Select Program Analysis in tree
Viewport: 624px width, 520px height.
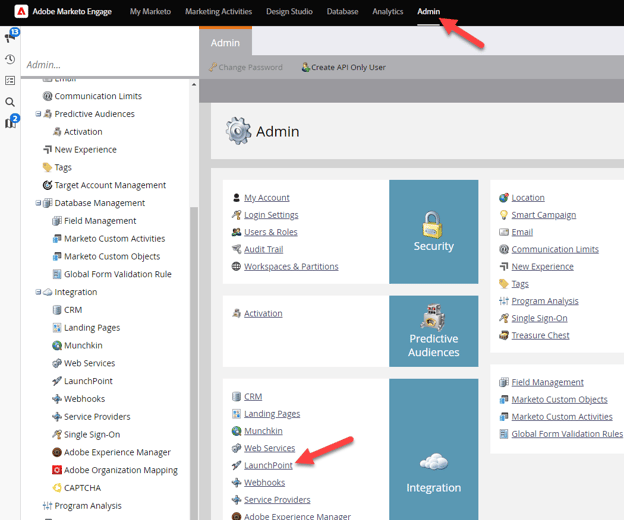88,506
